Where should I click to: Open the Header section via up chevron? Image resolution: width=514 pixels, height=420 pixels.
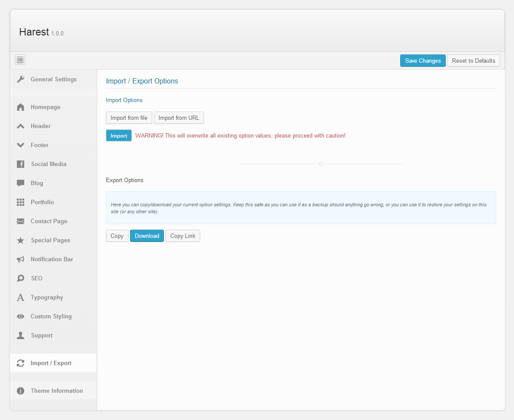pos(20,126)
